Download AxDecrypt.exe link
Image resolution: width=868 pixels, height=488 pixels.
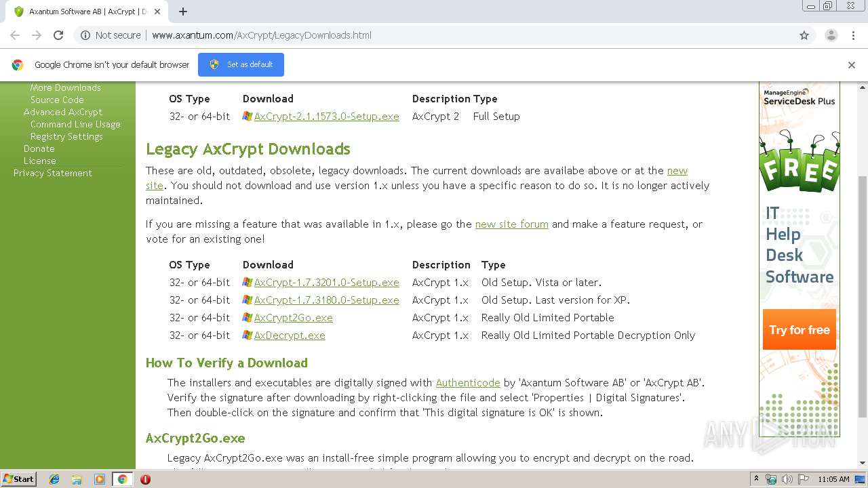pos(290,335)
